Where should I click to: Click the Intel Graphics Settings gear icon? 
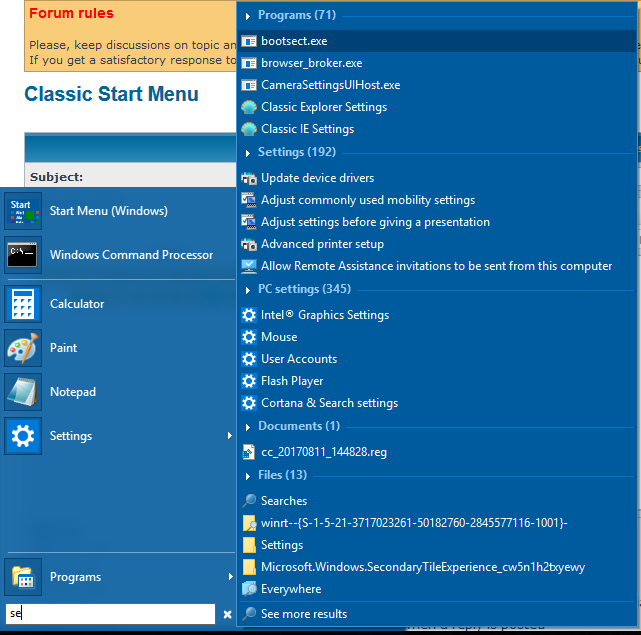[x=249, y=315]
